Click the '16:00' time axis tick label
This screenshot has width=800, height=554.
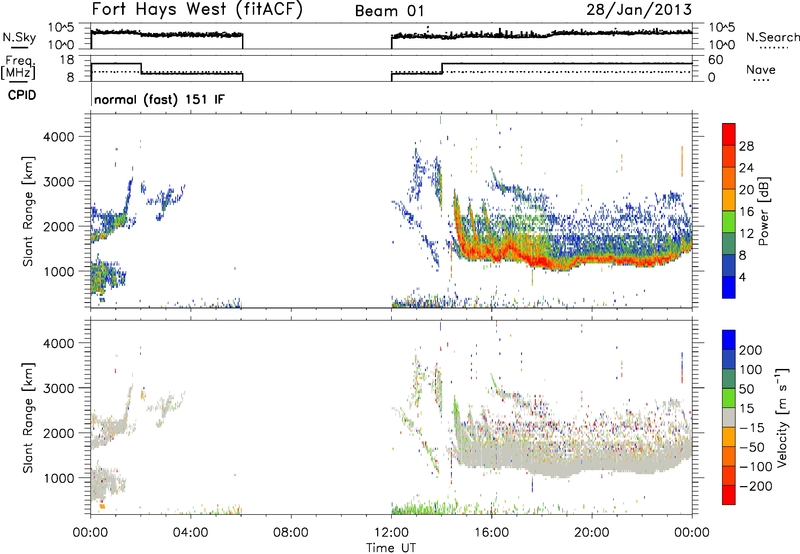click(491, 533)
